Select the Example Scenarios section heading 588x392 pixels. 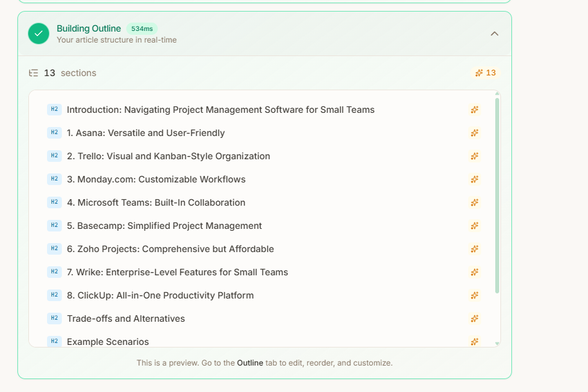click(x=108, y=342)
